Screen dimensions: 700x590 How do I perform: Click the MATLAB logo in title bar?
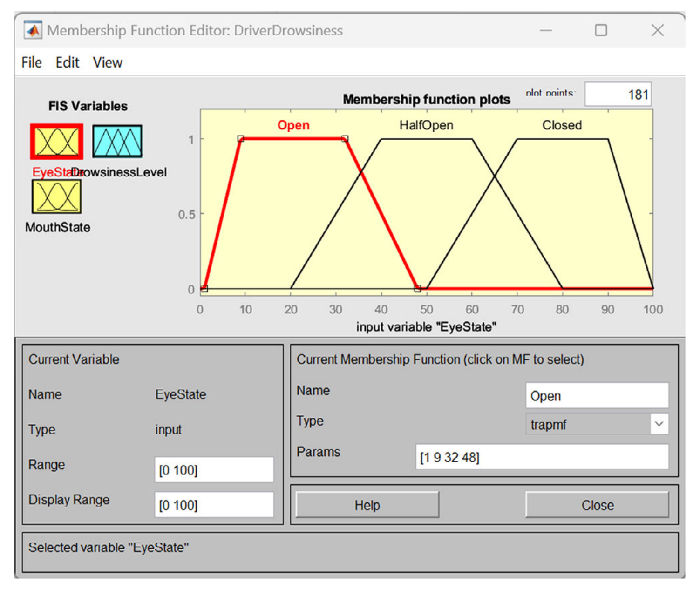point(33,31)
